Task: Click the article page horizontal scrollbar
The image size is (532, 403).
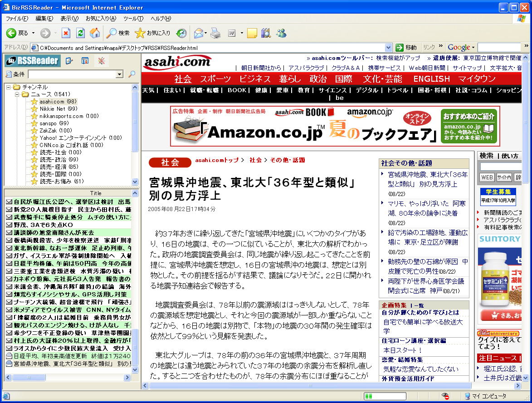Action: point(310,386)
